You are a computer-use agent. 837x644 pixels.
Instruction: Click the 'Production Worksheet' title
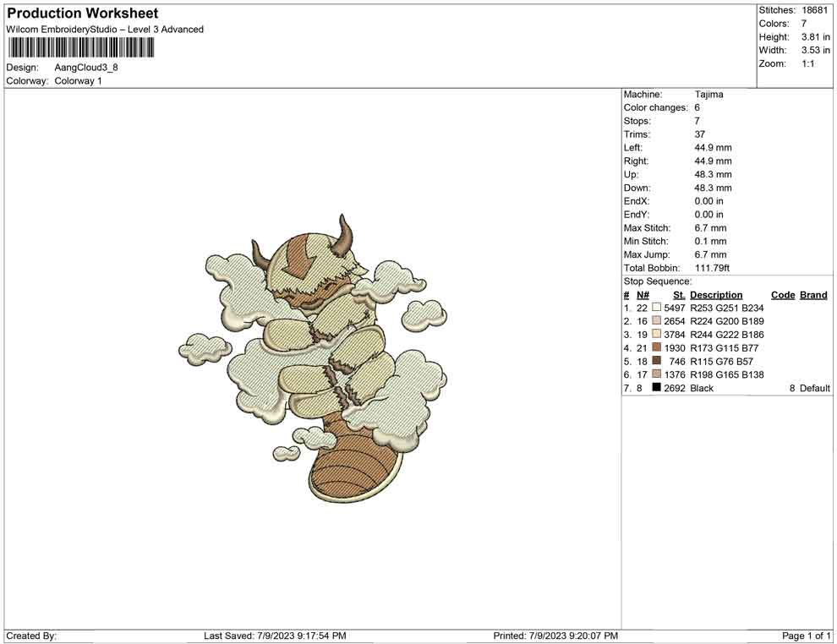83,14
